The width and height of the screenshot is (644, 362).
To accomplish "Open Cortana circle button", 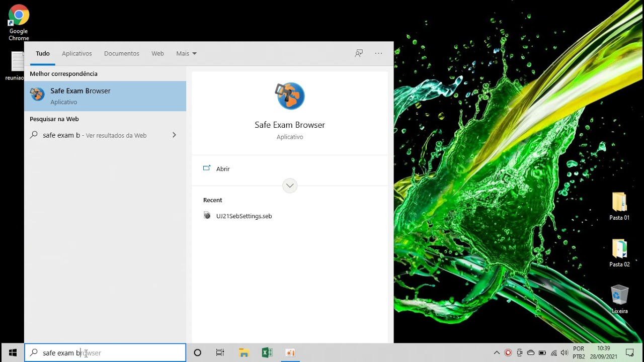I will (198, 352).
